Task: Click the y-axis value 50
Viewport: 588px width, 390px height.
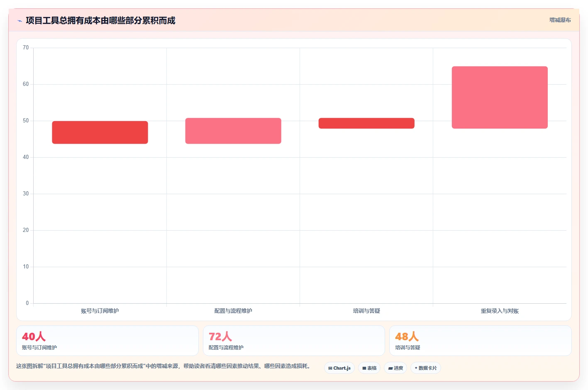Action: (x=26, y=121)
